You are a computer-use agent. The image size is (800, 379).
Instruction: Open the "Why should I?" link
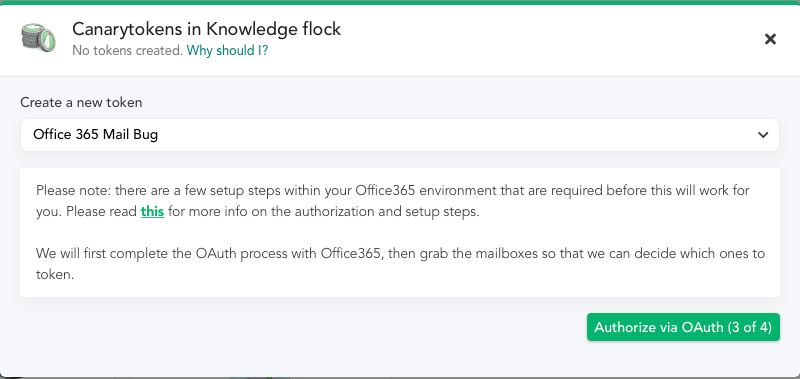pos(227,50)
